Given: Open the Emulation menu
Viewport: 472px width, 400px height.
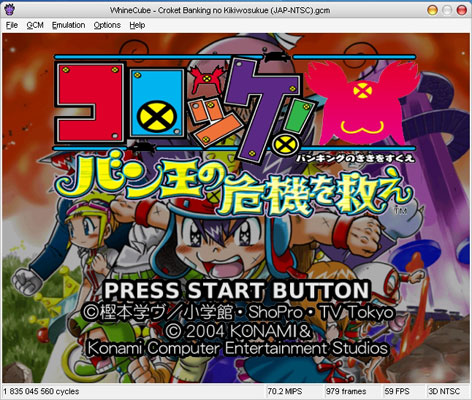Looking at the screenshot, I should (x=68, y=25).
